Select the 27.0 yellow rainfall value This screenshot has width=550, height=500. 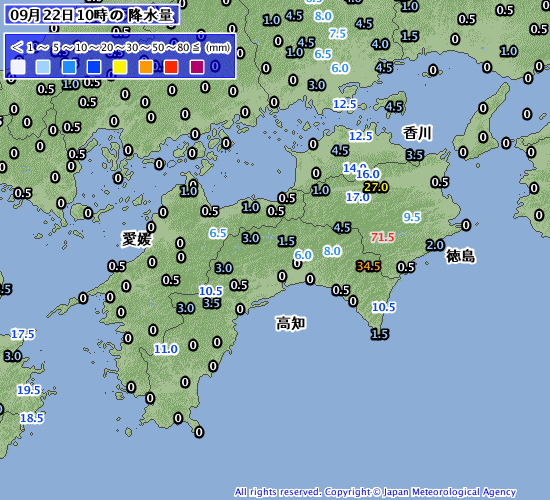376,187
